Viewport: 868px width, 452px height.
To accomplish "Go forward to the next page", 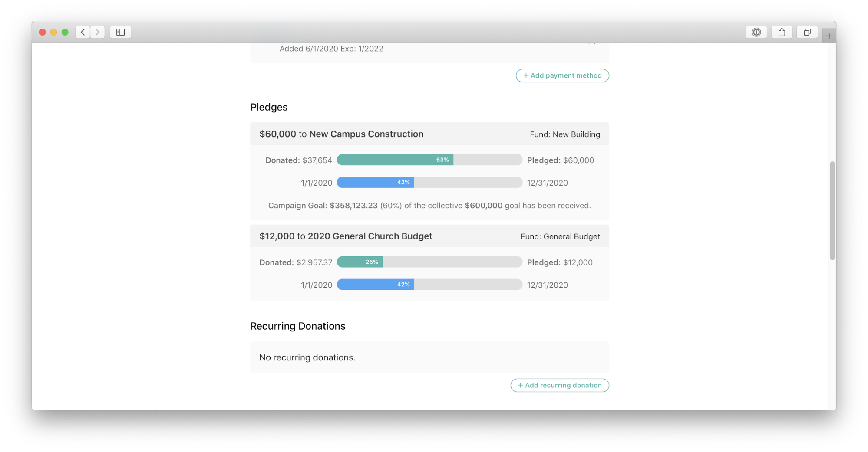I will point(98,32).
